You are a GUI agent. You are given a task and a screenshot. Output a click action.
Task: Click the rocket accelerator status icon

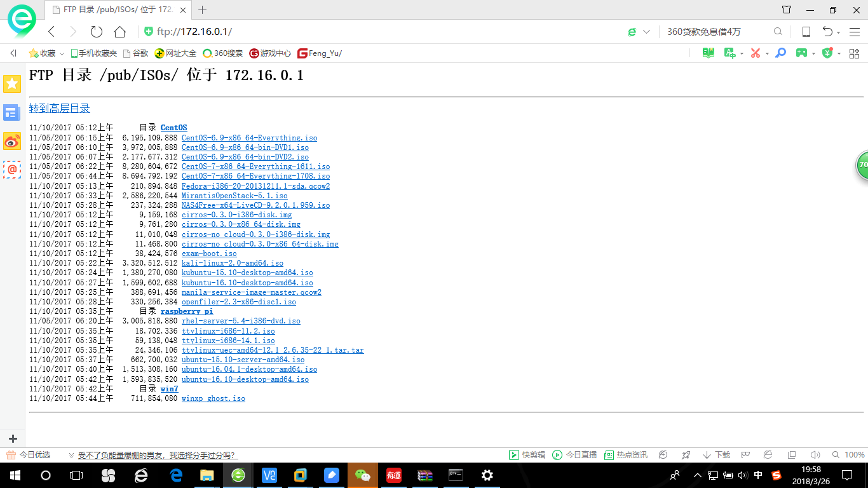[x=686, y=455]
